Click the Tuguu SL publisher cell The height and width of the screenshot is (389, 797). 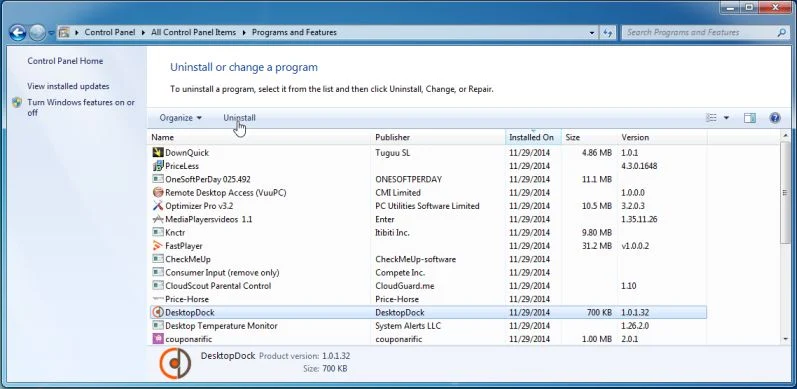(x=392, y=153)
